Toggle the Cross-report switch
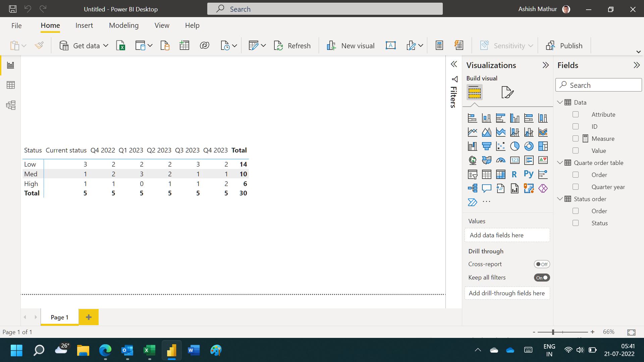This screenshot has height=362, width=644. coord(542,264)
